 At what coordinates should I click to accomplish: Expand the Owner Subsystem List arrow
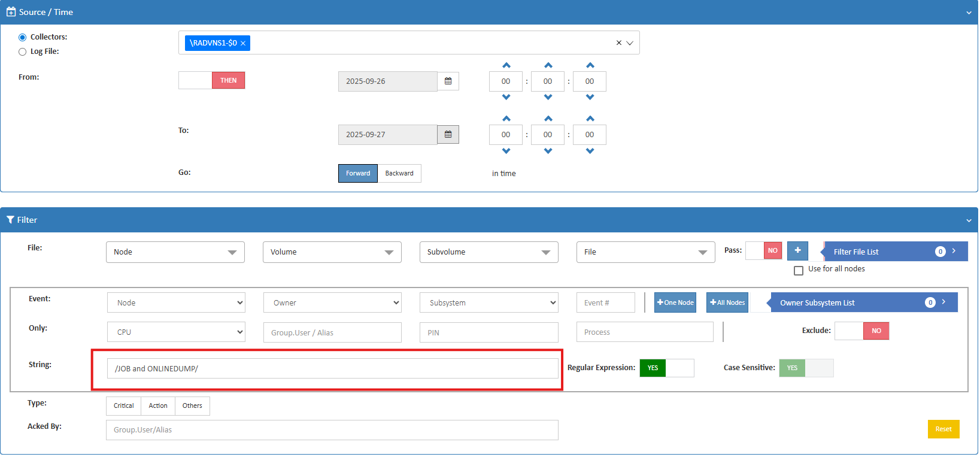pos(943,302)
